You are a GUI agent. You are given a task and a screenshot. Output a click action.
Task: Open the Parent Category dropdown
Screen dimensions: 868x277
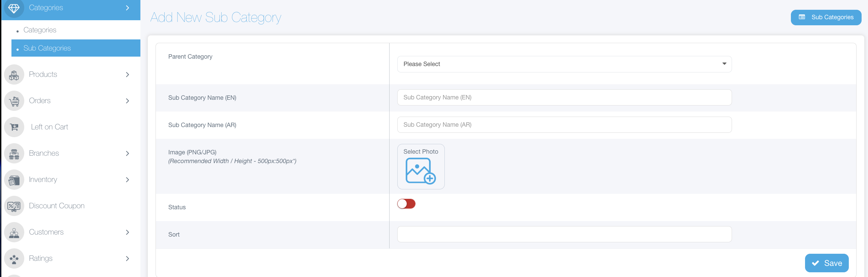(x=564, y=64)
